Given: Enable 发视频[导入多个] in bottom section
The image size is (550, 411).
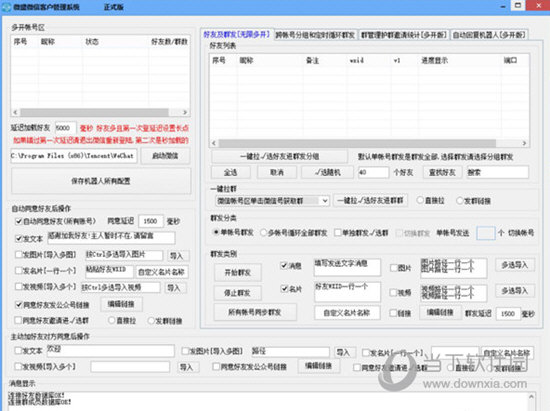Looking at the screenshot, I should click(x=18, y=366).
